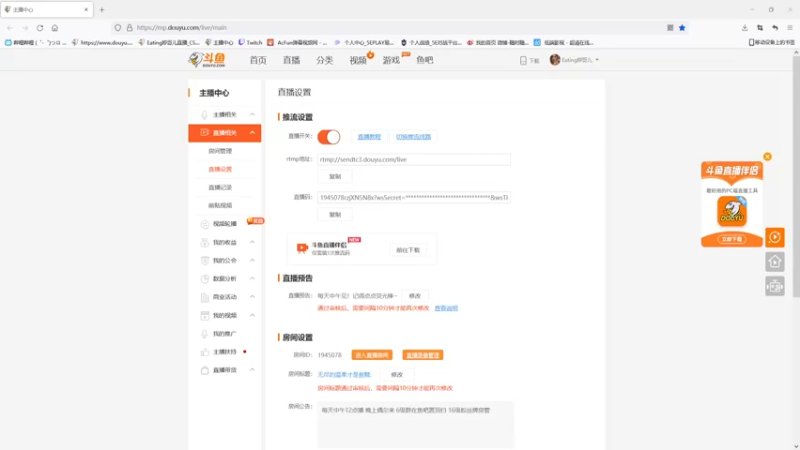Bookmark this page with the star icon
The height and width of the screenshot is (450, 800).
point(682,28)
